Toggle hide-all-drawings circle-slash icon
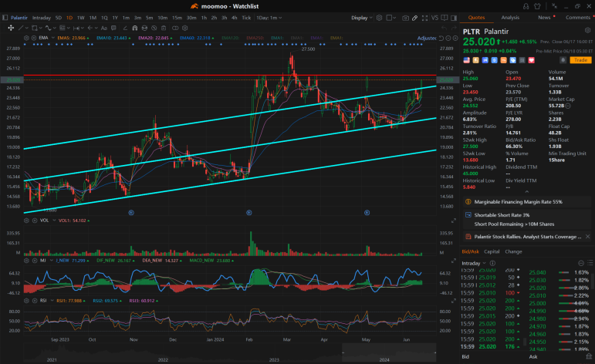 [x=154, y=28]
